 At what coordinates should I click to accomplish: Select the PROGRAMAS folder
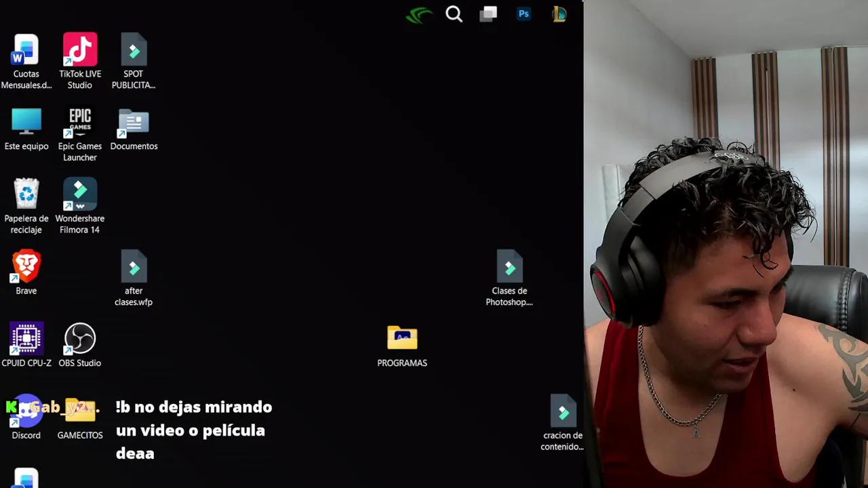point(402,346)
